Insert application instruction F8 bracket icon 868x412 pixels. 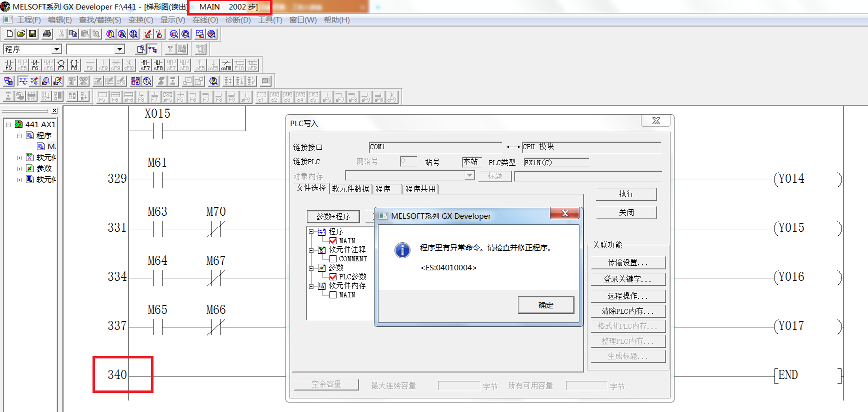click(74, 65)
